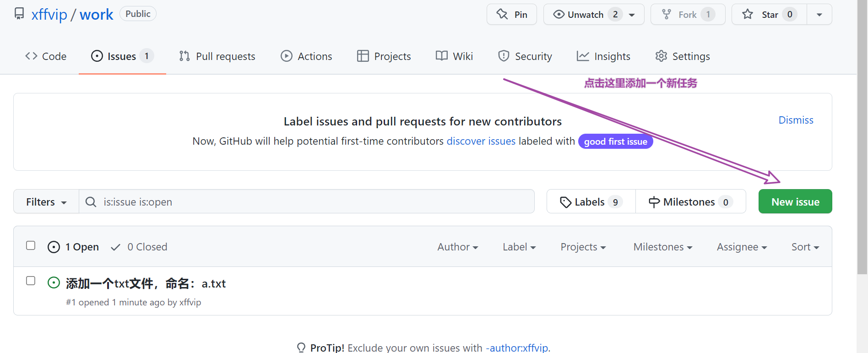Click the Issues count badge 1
This screenshot has width=868, height=353.
[146, 56]
